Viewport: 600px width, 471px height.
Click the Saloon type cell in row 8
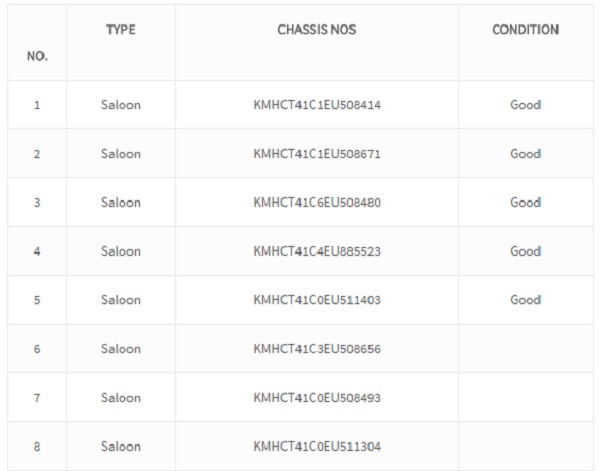pyautogui.click(x=121, y=447)
